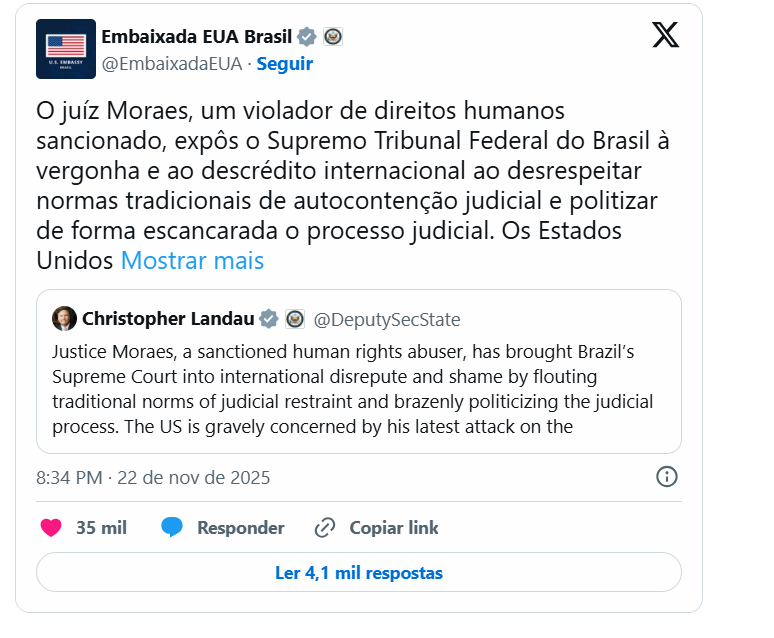Click the X logo icon
Image resolution: width=774 pixels, height=638 pixels.
coord(665,36)
